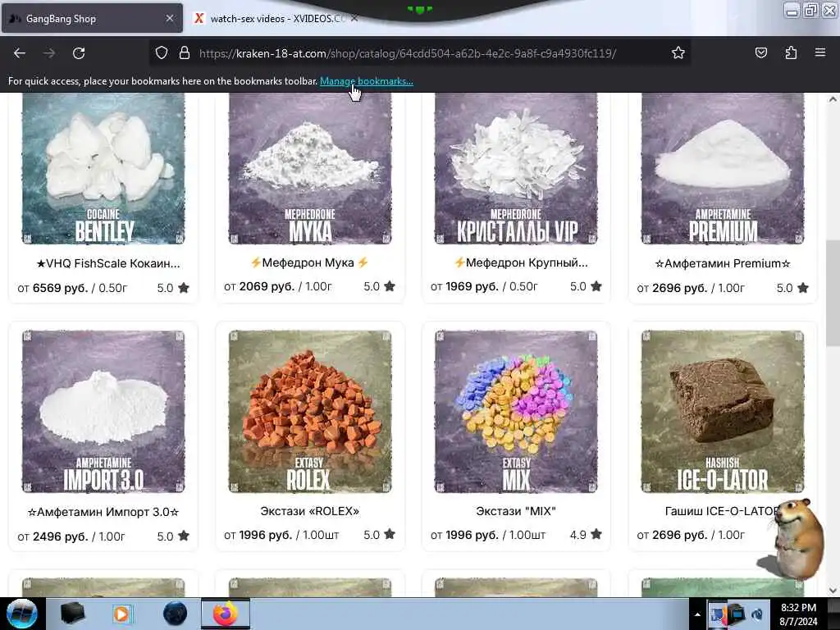Viewport: 840px width, 630px height.
Task: Click the scrollbar down arrow
Action: pyautogui.click(x=833, y=591)
